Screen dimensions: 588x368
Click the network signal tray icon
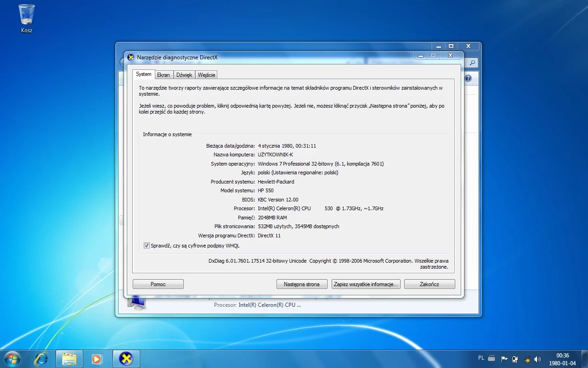pyautogui.click(x=526, y=359)
